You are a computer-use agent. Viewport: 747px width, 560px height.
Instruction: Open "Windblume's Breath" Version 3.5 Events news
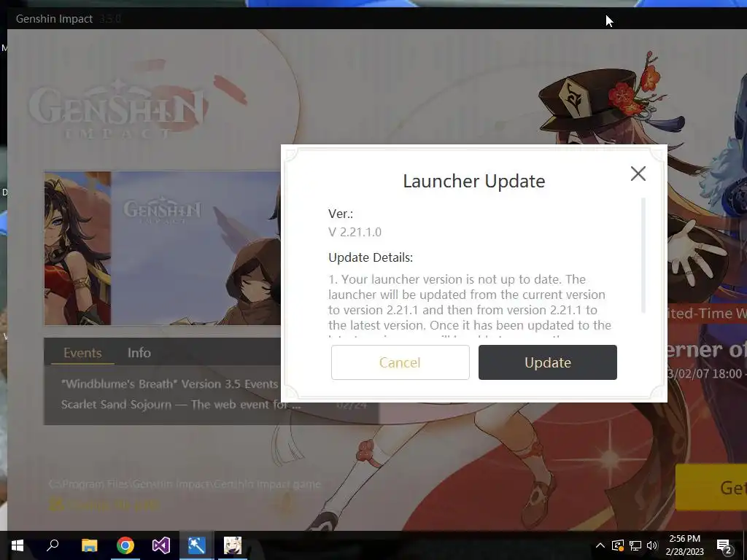(169, 384)
